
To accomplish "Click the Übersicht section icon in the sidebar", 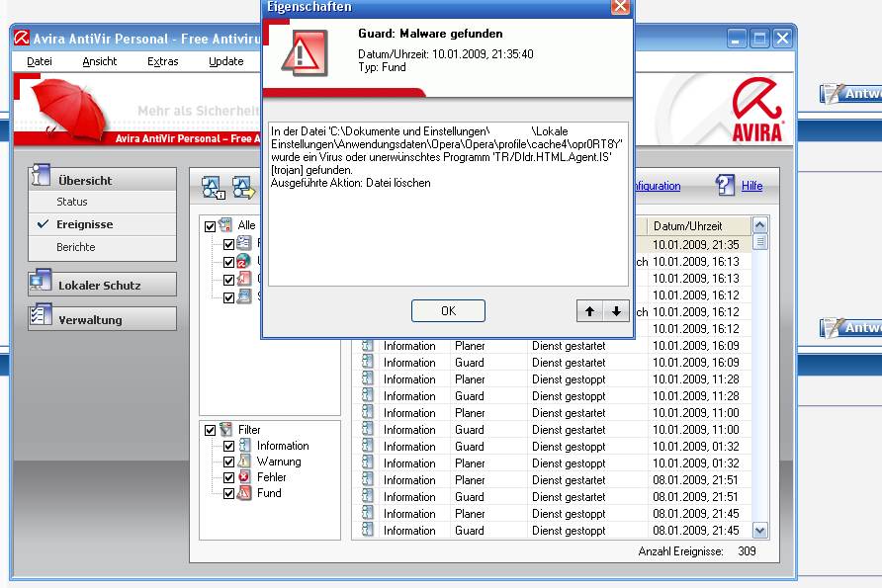I will pos(42,175).
